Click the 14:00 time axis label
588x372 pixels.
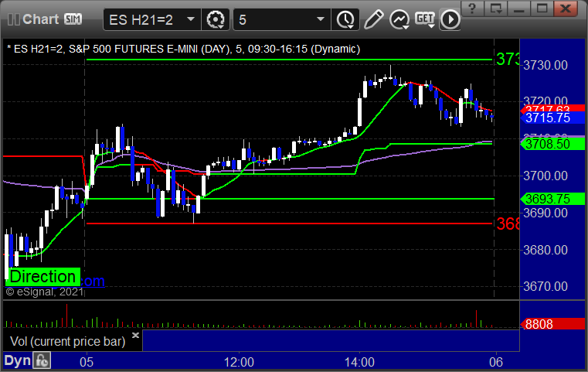pos(359,362)
